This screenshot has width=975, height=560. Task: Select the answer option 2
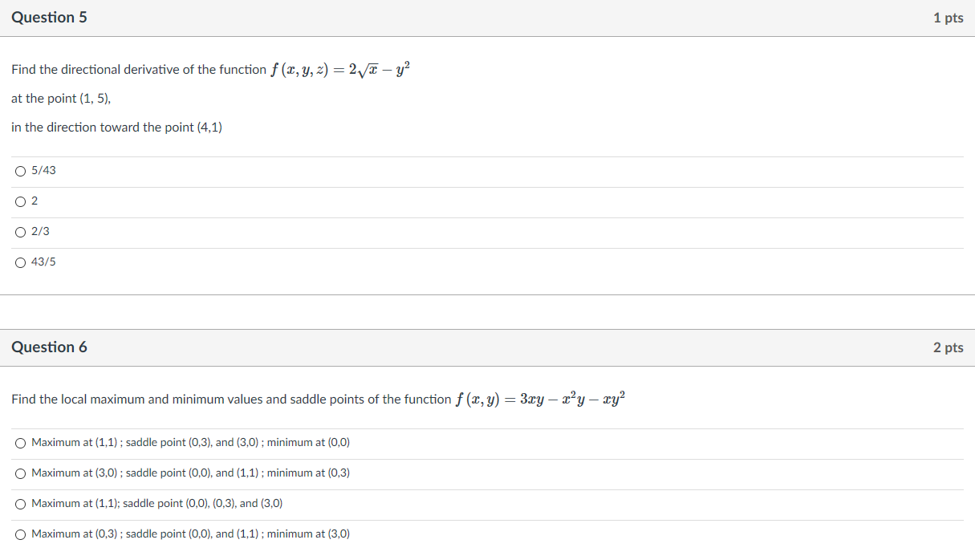(x=34, y=201)
